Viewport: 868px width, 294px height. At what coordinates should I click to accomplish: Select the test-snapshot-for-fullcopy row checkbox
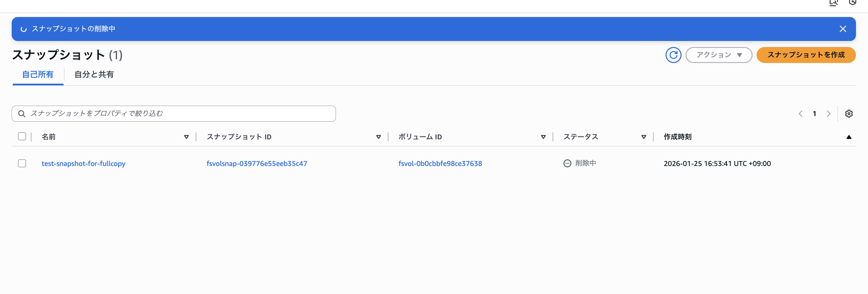tap(22, 163)
